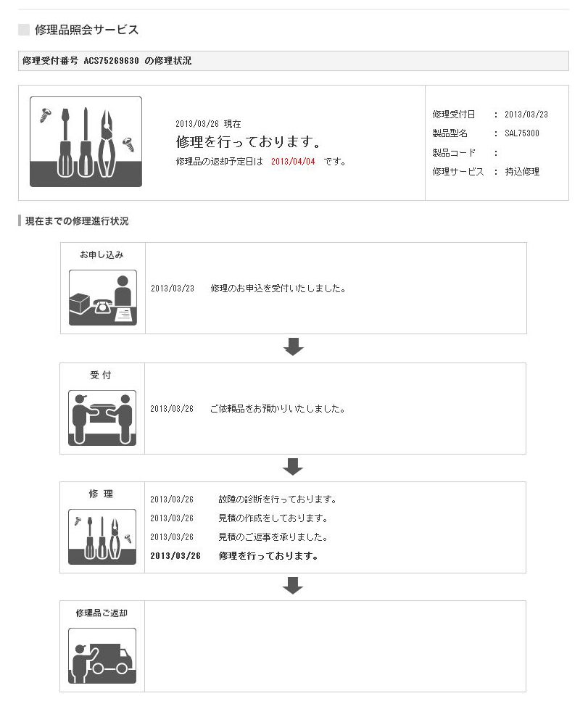Viewport: 588px width, 717px height.
Task: Click the product model SAL75300 value
Action: click(x=522, y=133)
